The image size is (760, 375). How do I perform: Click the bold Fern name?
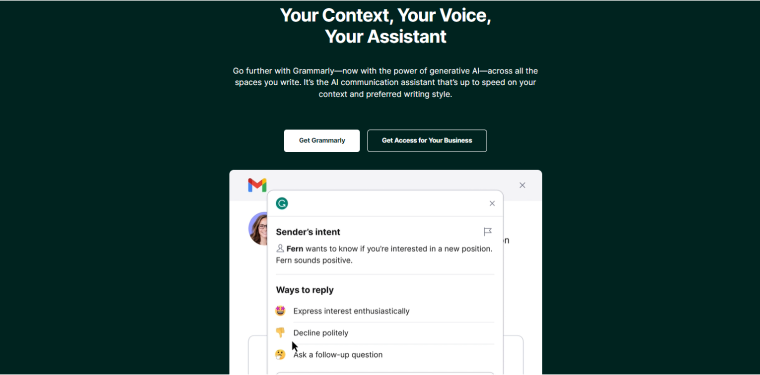tap(295, 249)
